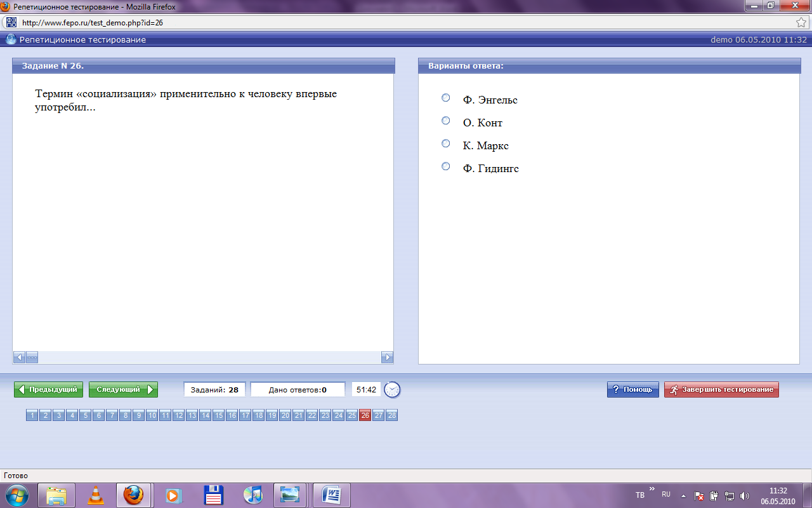Jump to question 1

32,415
